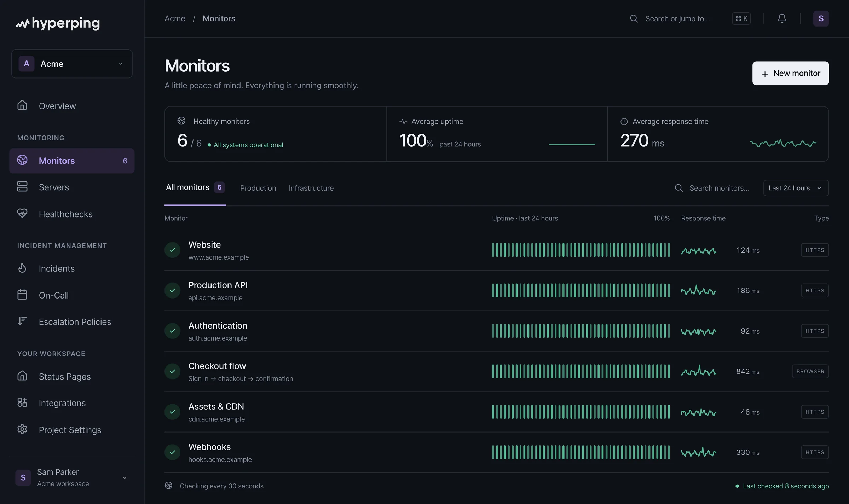
Task: Open Integrations in the sidebar
Action: [x=72, y=403]
